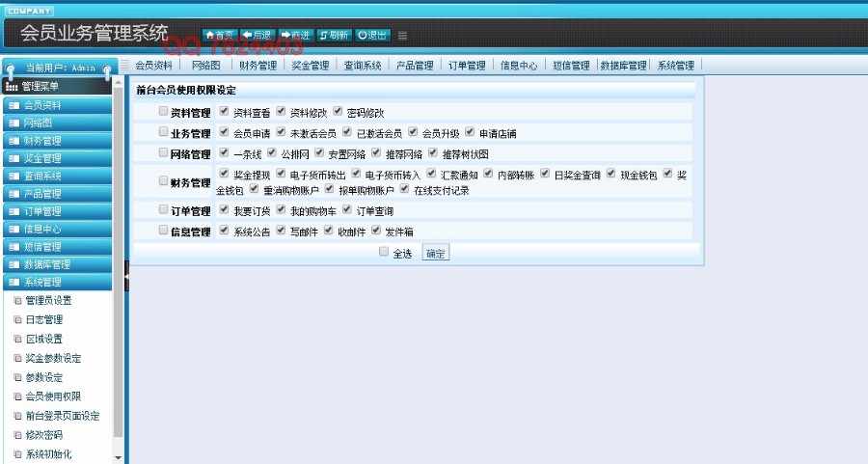Screen dimensions: 868x464
Task: Uncheck the 我的购物车 permission
Action: tap(281, 209)
